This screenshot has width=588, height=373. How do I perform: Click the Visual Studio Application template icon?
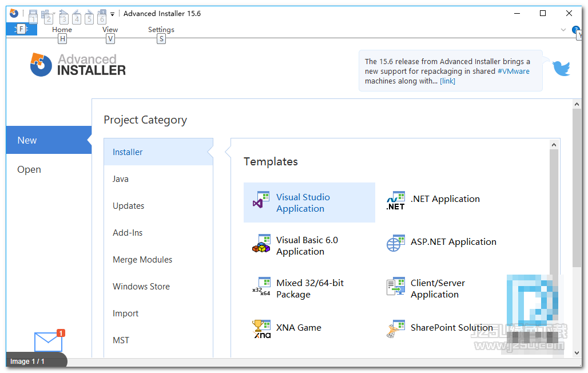coord(261,200)
